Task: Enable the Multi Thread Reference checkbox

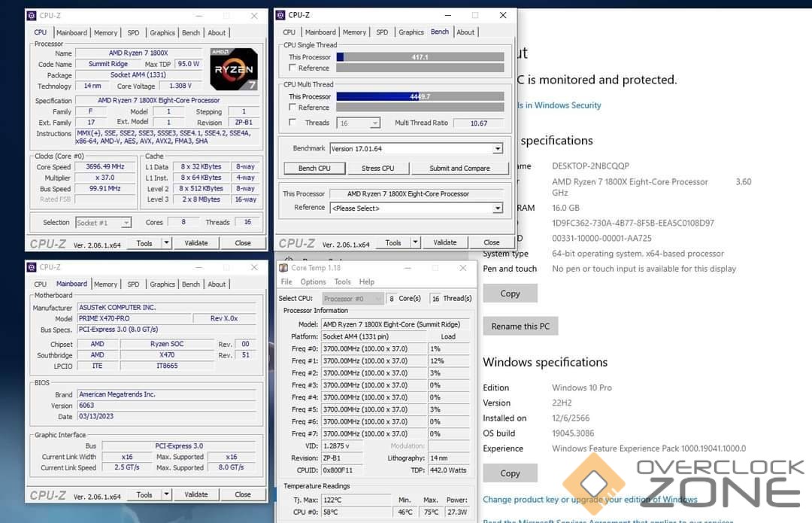Action: click(292, 108)
